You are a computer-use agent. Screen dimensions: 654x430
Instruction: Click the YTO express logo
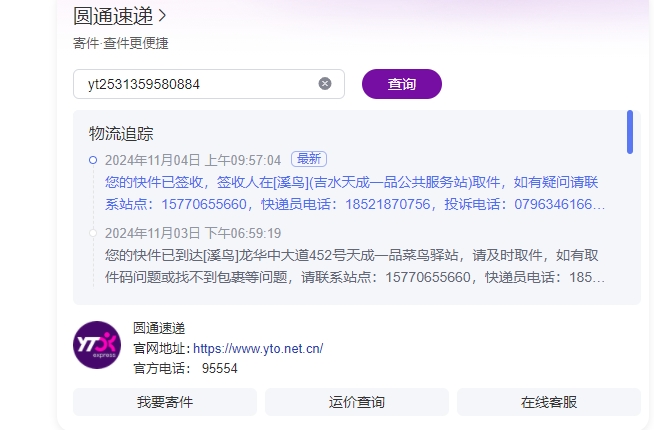97,345
